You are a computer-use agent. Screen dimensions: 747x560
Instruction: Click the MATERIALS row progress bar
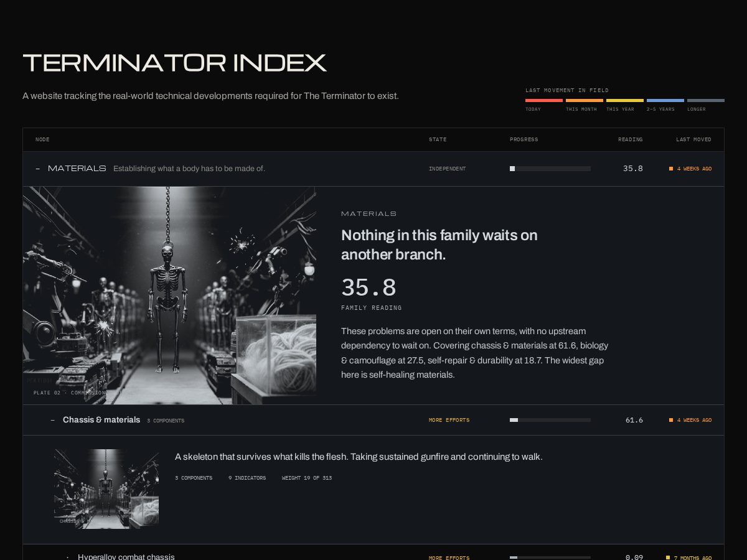pos(550,169)
